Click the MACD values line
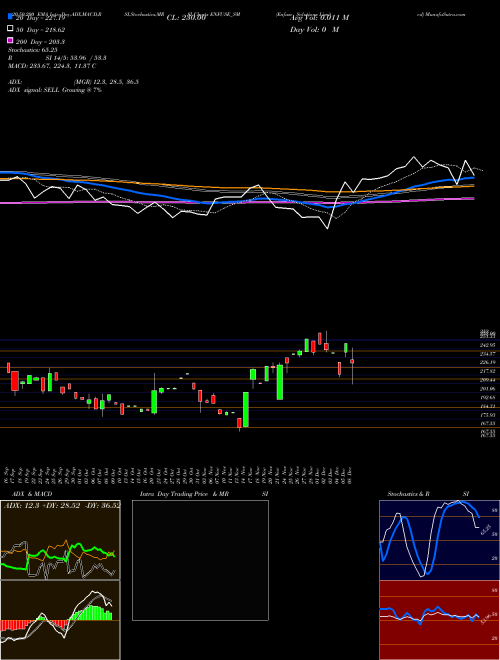 click(52, 66)
